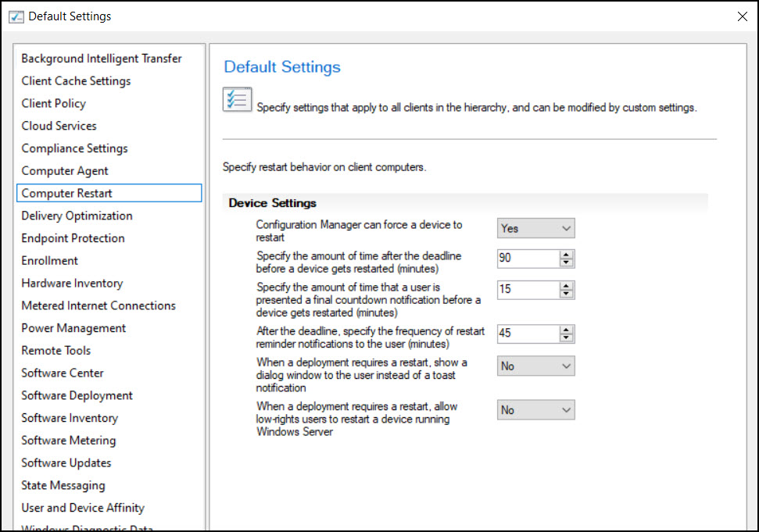
Task: Select Software Center
Action: pyautogui.click(x=63, y=373)
